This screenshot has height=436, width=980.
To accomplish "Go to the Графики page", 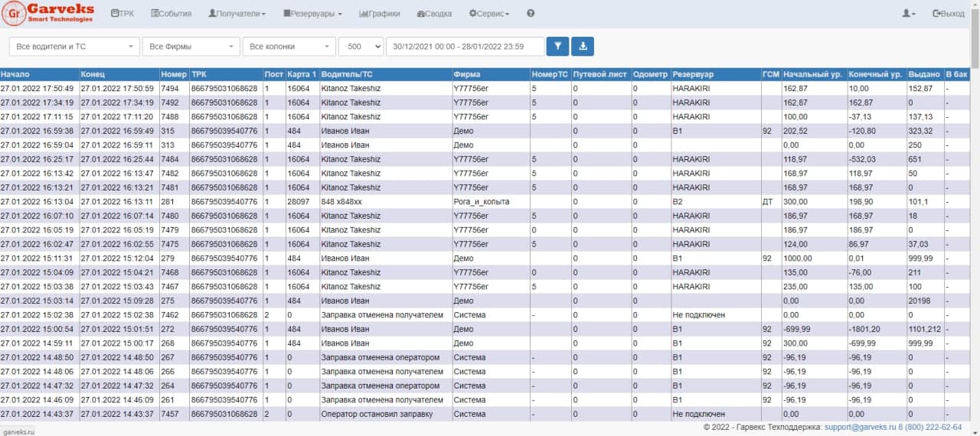I will click(x=379, y=14).
